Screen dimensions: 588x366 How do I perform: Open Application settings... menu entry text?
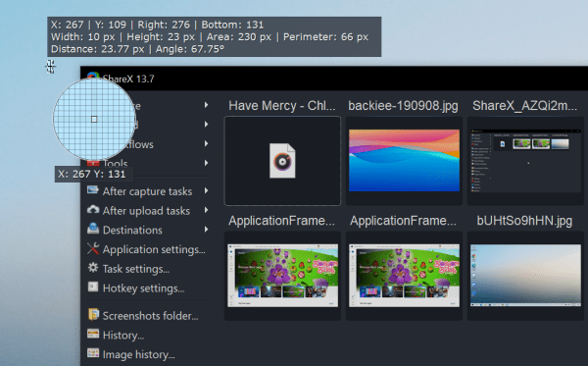tap(154, 249)
